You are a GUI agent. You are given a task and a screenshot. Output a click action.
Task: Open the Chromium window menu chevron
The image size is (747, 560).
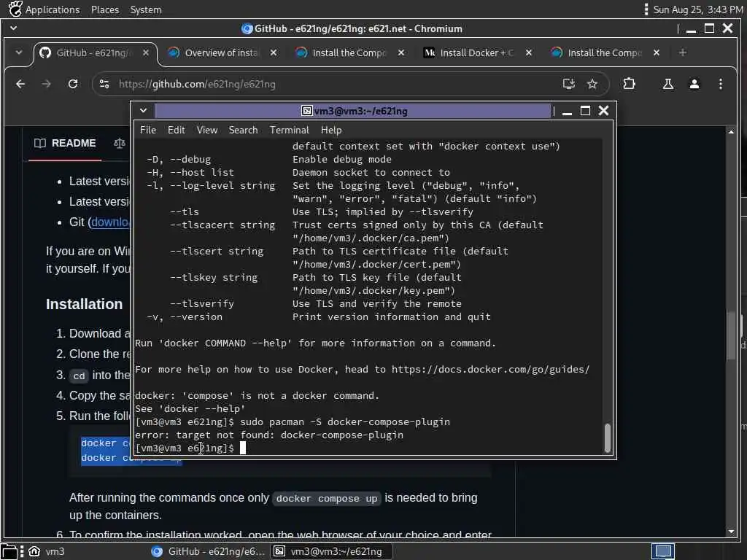click(x=13, y=28)
